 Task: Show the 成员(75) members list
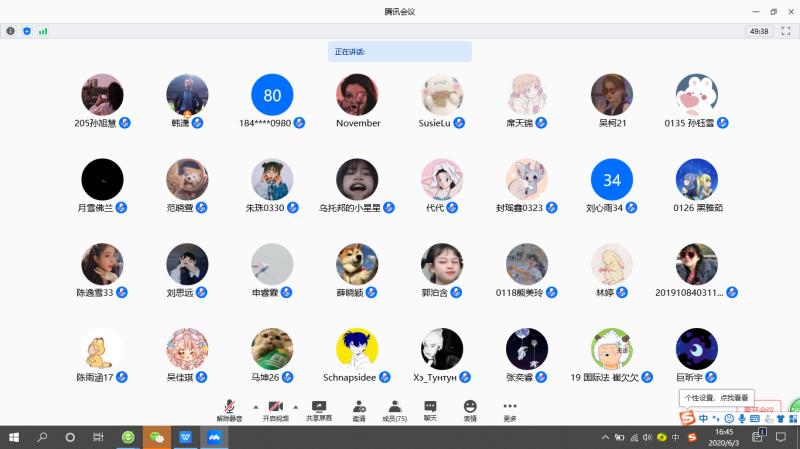[395, 410]
